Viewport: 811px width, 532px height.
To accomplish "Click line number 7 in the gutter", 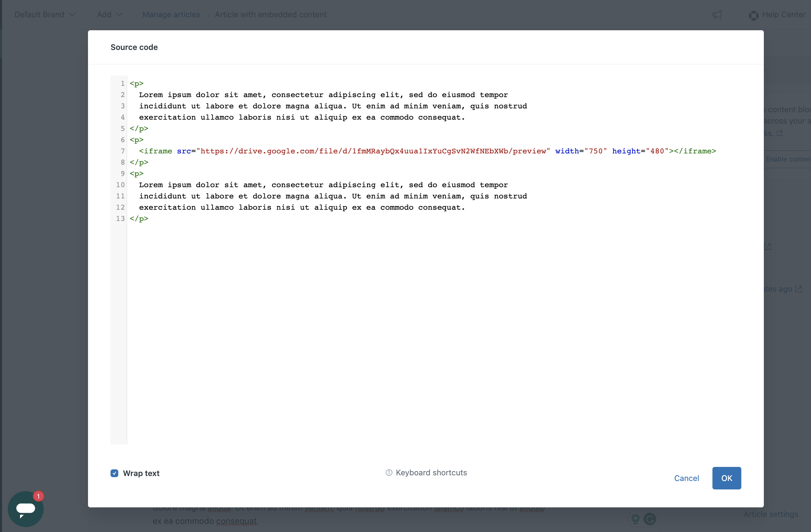I will point(122,151).
